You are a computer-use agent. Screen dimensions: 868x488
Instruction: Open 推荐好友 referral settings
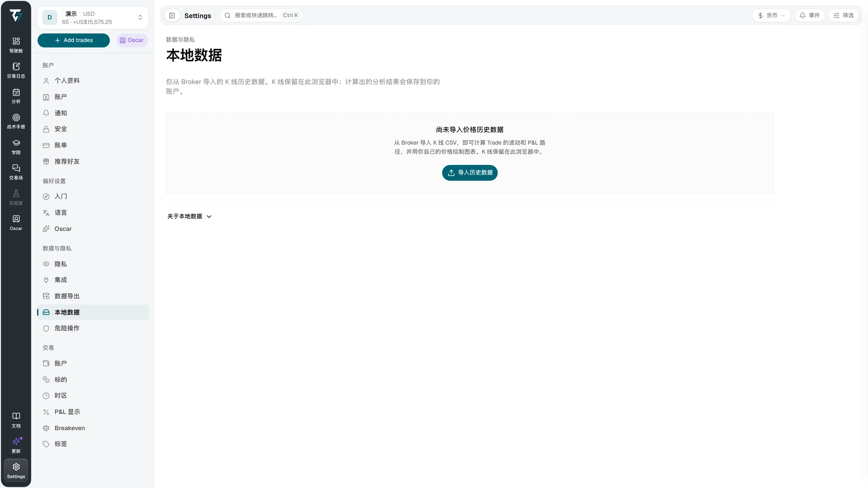tap(93, 161)
